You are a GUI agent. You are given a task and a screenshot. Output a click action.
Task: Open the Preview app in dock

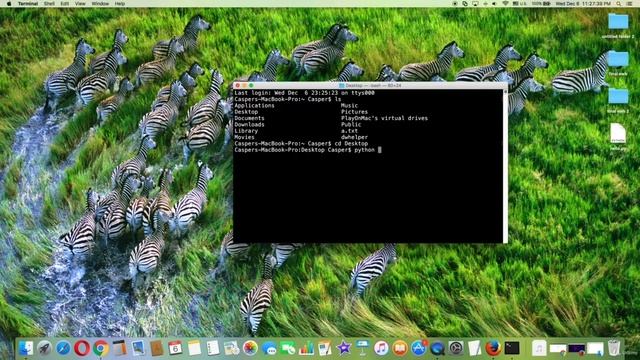[138, 348]
